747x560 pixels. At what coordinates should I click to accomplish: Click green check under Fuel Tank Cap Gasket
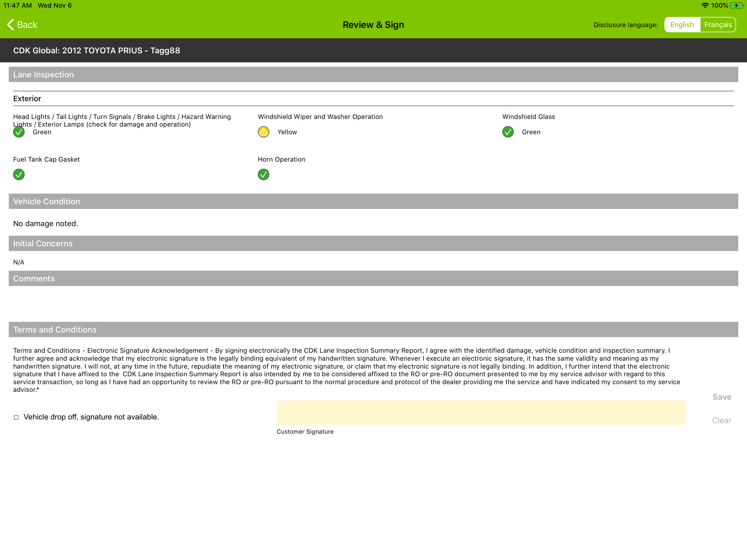tap(19, 175)
